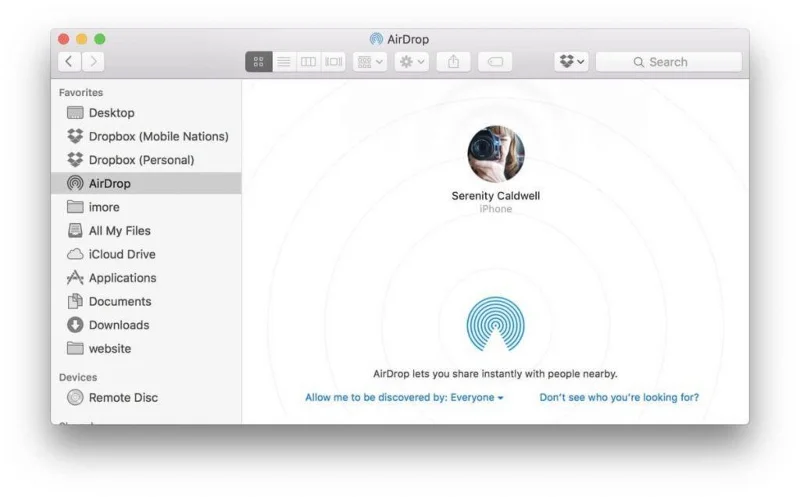800x497 pixels.
Task: Open Applications folder in sidebar
Action: (122, 278)
